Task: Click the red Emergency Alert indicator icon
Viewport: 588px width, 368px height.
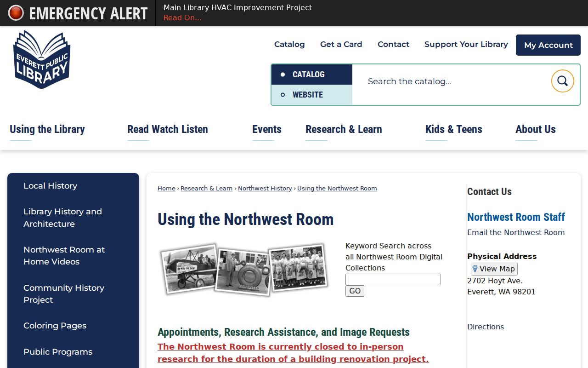Action: [x=16, y=13]
